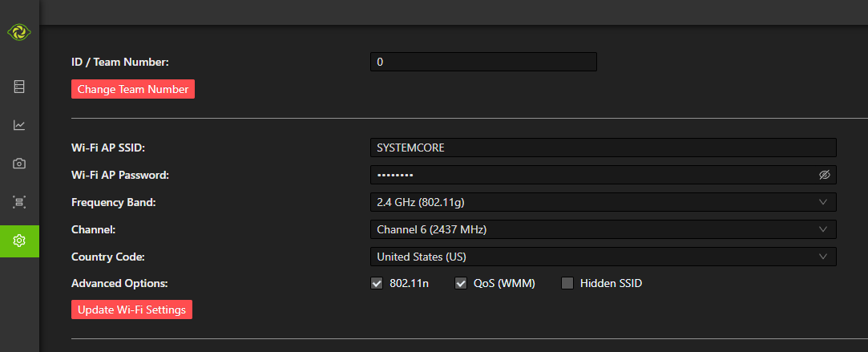
Task: Open the line chart sidebar icon
Action: click(x=19, y=125)
